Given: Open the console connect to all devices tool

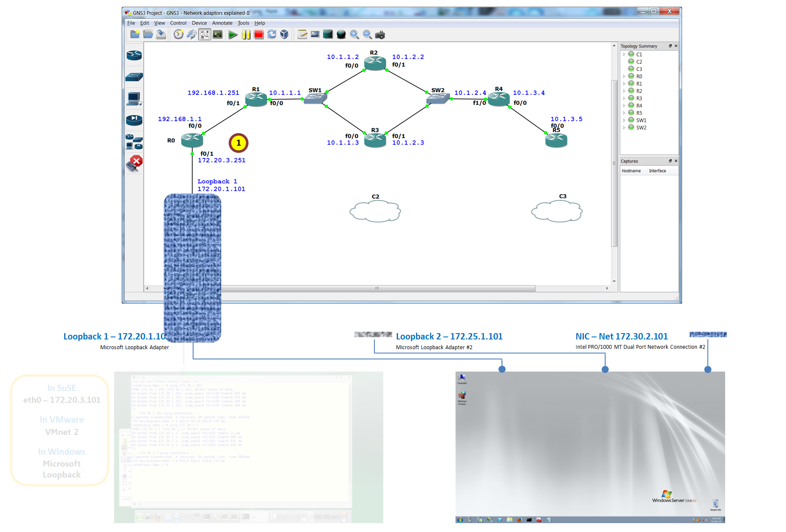Looking at the screenshot, I should 218,35.
